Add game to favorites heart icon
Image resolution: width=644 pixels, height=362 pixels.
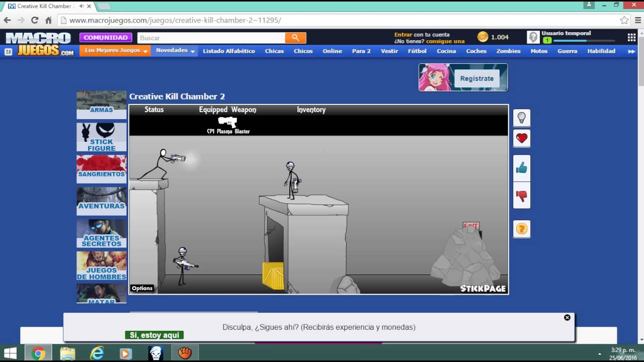(522, 138)
